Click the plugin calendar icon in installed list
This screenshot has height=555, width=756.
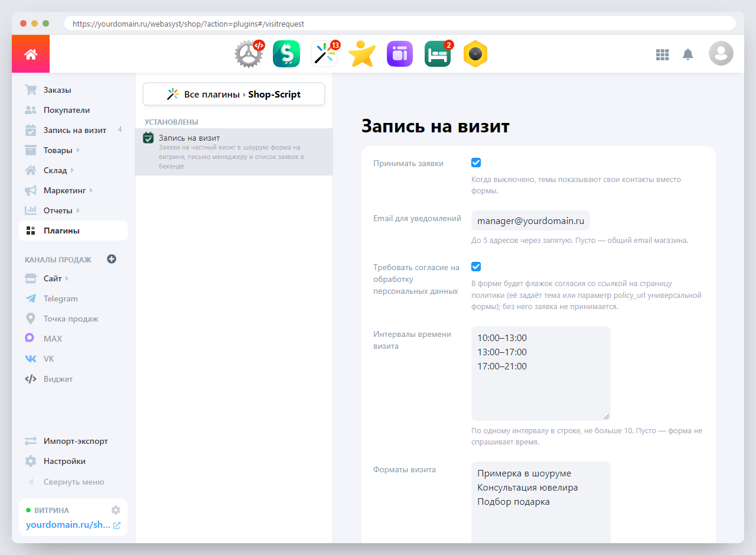pos(148,138)
